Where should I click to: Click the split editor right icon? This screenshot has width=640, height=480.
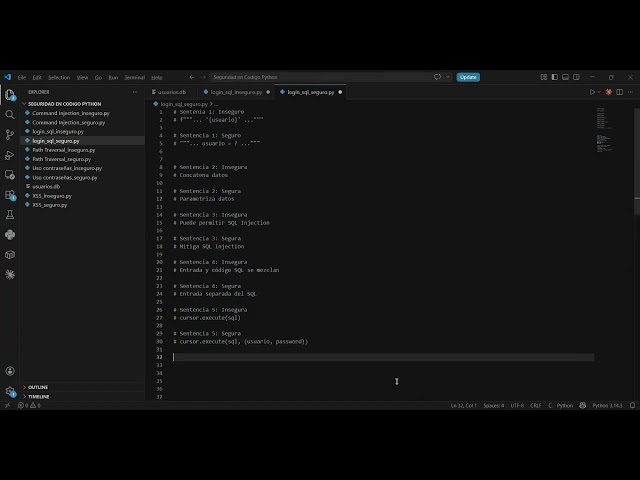pos(620,92)
